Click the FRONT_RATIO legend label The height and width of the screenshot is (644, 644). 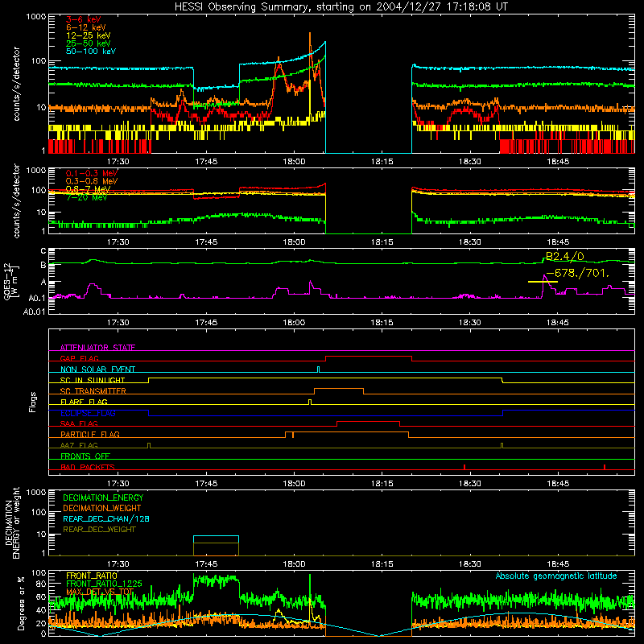[x=92, y=576]
